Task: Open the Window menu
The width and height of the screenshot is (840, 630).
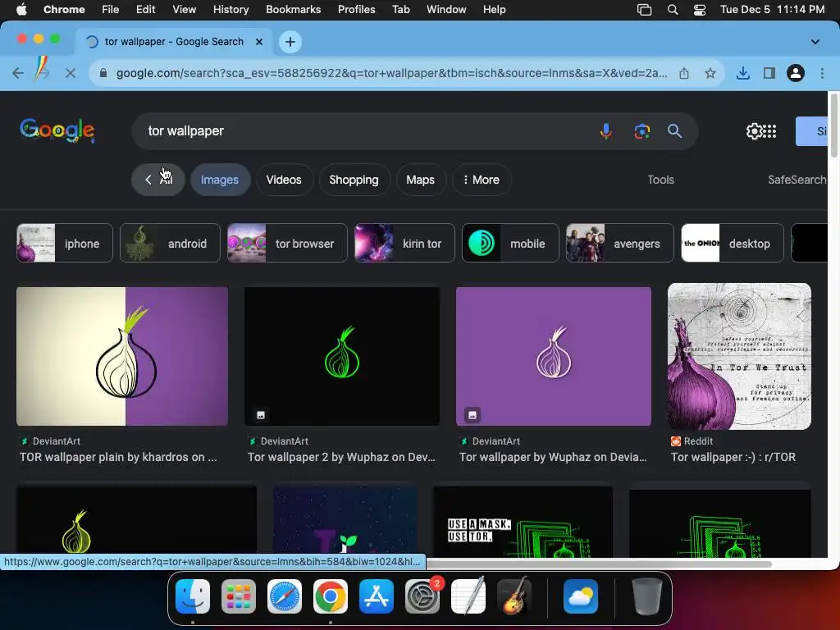Action: coord(446,10)
